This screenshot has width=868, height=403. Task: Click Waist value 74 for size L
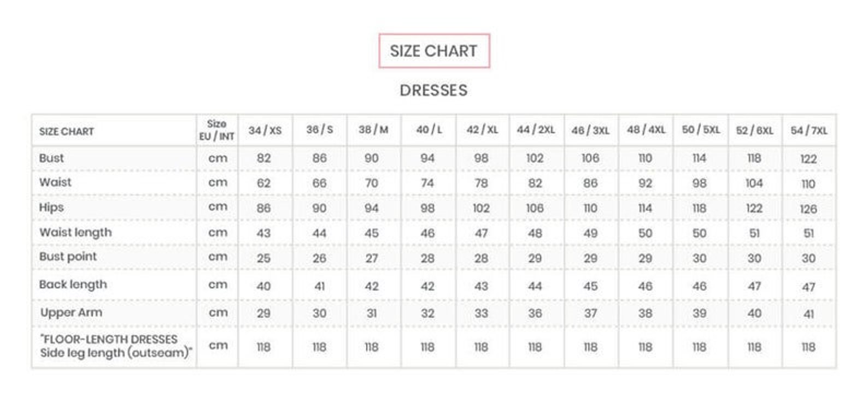pos(427,183)
